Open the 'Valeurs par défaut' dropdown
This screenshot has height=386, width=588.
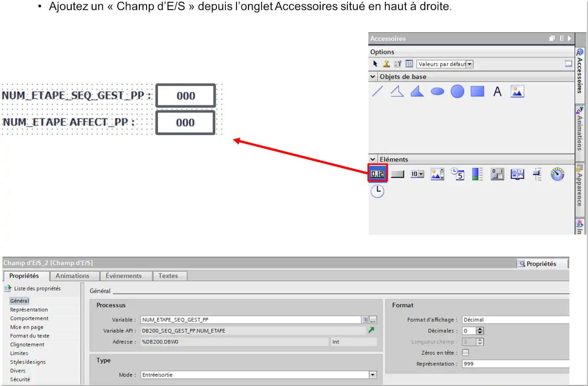coord(470,64)
